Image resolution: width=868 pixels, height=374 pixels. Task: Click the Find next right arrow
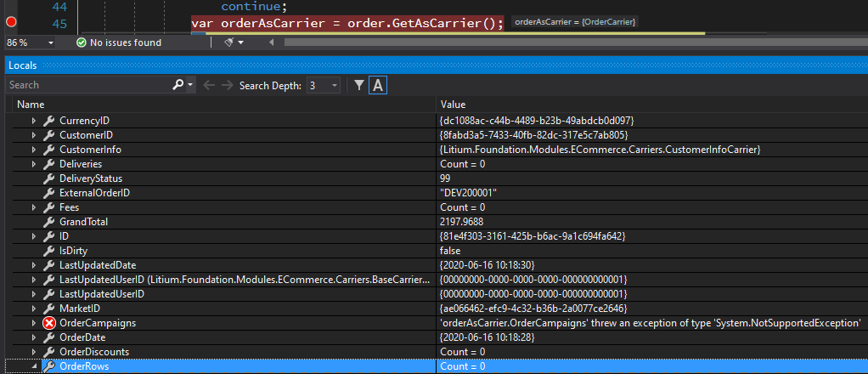point(227,85)
